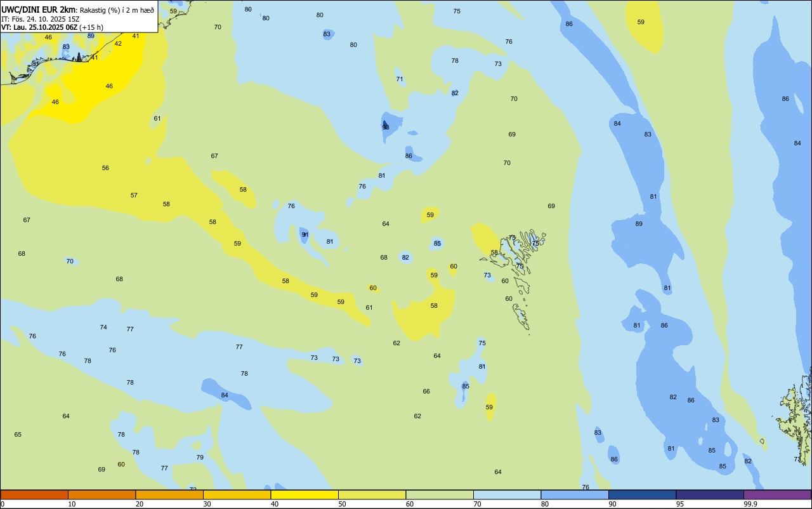The height and width of the screenshot is (509, 812).
Task: Click the 10–20 orange legend swatch
Action: 101,494
